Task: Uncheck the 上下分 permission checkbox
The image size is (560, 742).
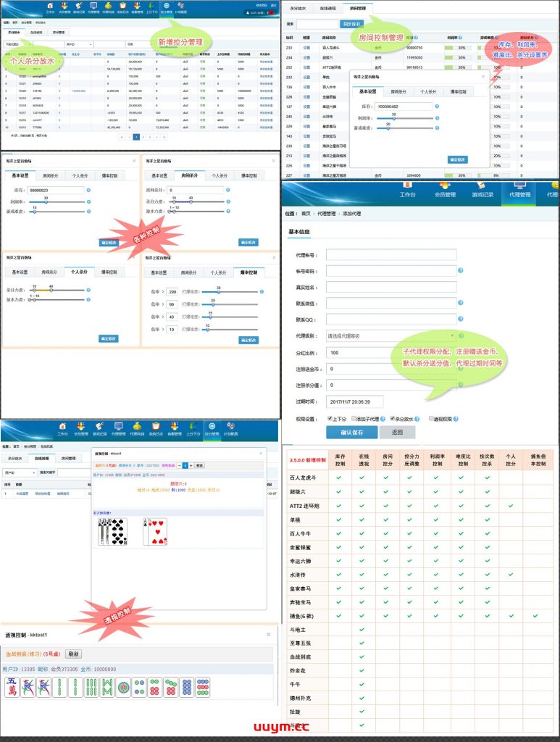Action: [x=330, y=418]
